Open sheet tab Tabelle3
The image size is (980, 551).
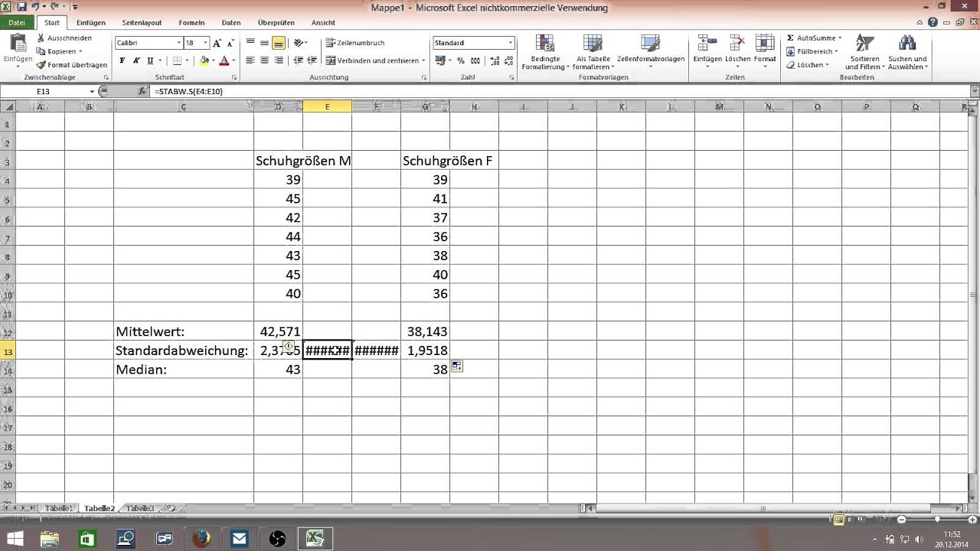(140, 508)
